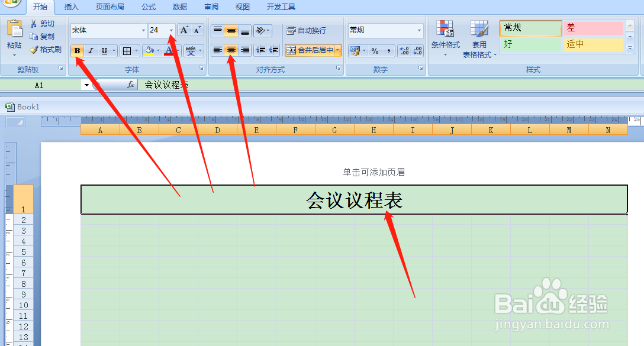Switch to the 开始 tab
The height and width of the screenshot is (346, 644).
(x=40, y=7)
